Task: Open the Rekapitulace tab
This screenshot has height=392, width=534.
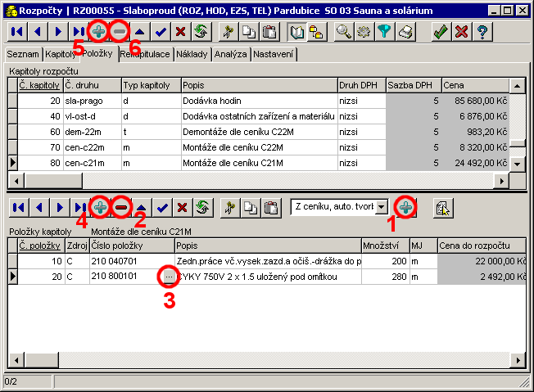Action: [x=147, y=54]
